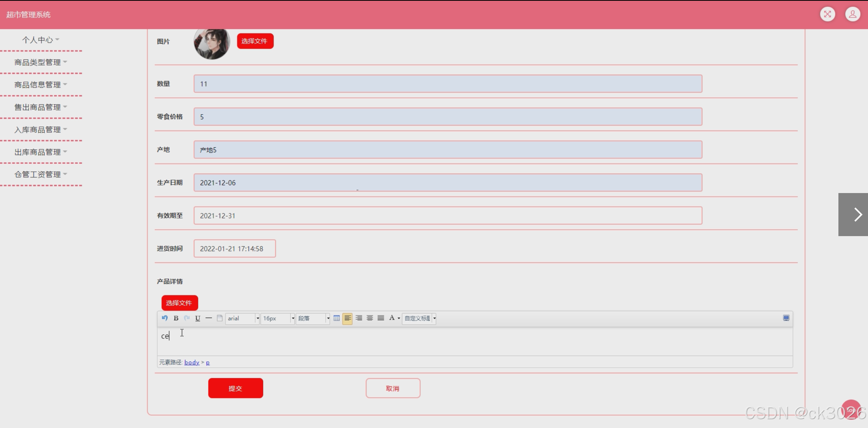Click the red 提交 submit button
This screenshot has width=868, height=428.
236,388
